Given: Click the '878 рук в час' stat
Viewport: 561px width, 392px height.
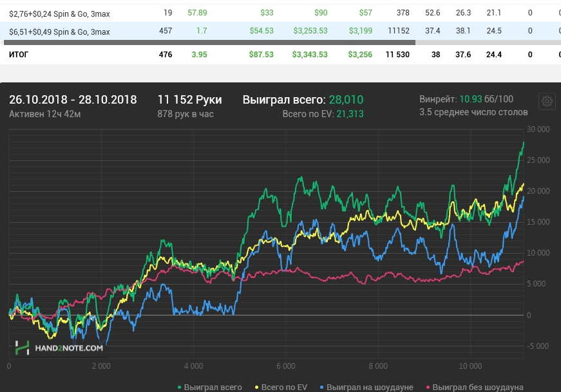Looking at the screenshot, I should [185, 114].
